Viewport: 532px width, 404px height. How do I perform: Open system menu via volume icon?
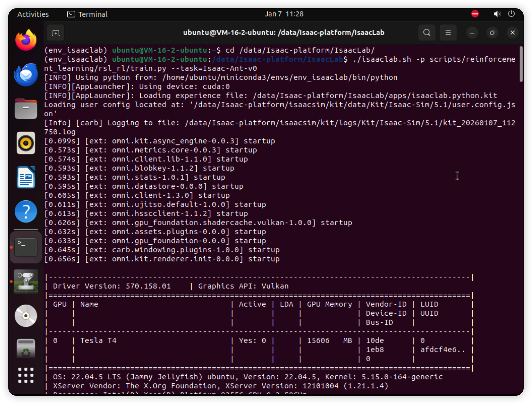coord(497,14)
